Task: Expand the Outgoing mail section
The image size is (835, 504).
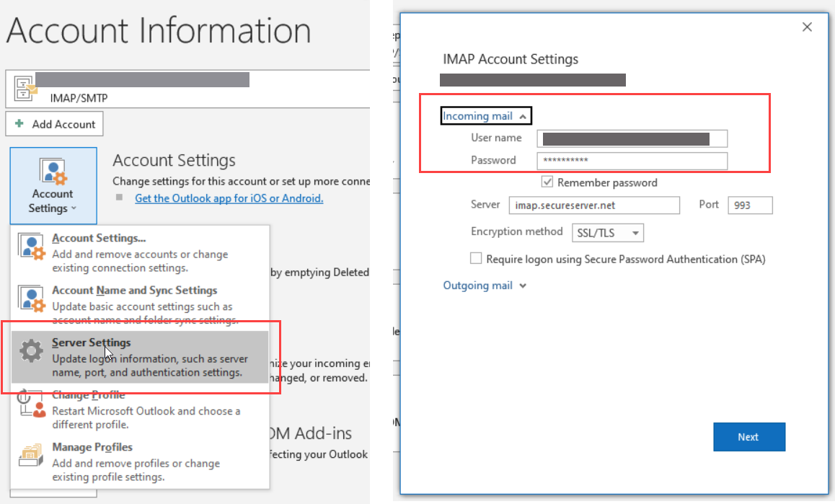Action: pos(485,286)
